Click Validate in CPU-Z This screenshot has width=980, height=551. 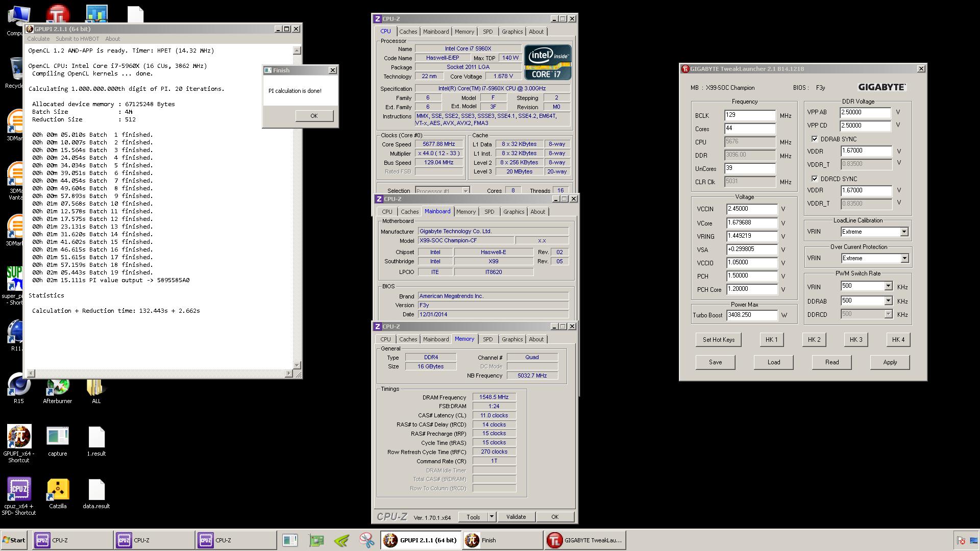point(516,517)
